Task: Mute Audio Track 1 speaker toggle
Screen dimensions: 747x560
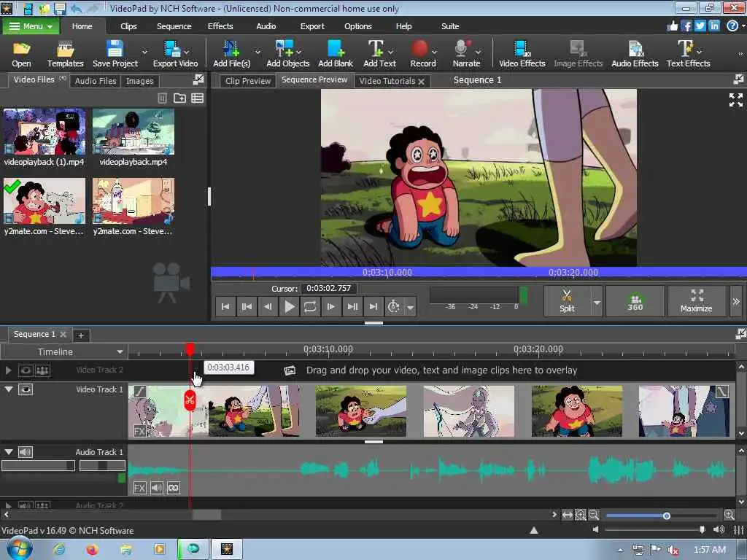Action: [26, 452]
